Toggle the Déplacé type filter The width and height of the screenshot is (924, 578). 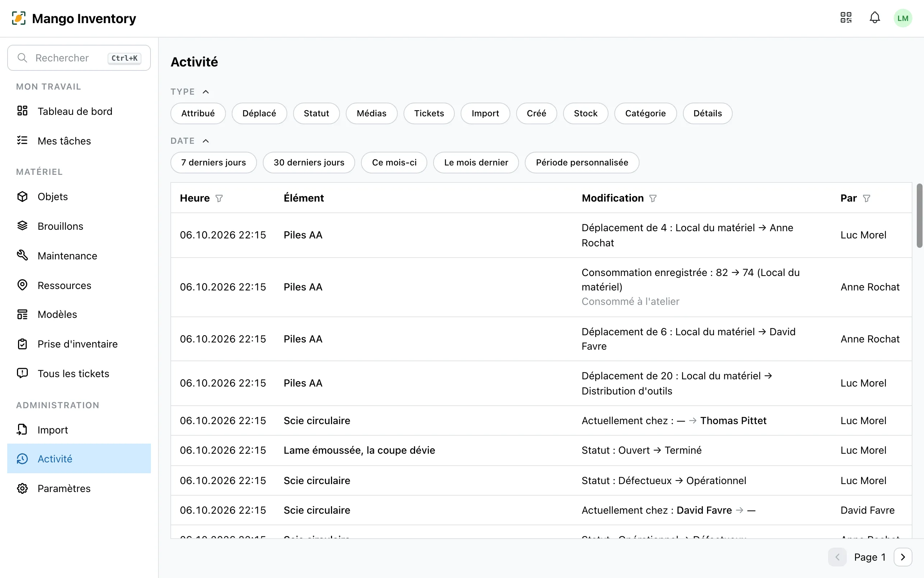pyautogui.click(x=259, y=113)
